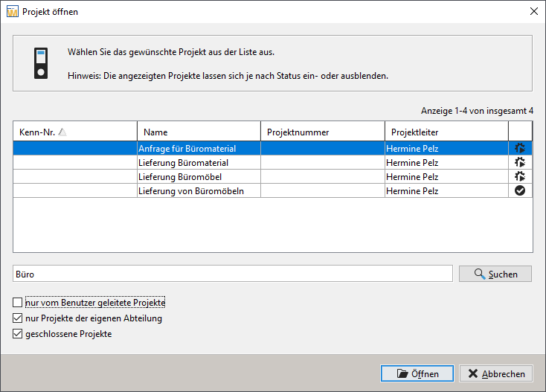Open the selected project with Öffnen
This screenshot has height=392, width=546.
(x=417, y=373)
